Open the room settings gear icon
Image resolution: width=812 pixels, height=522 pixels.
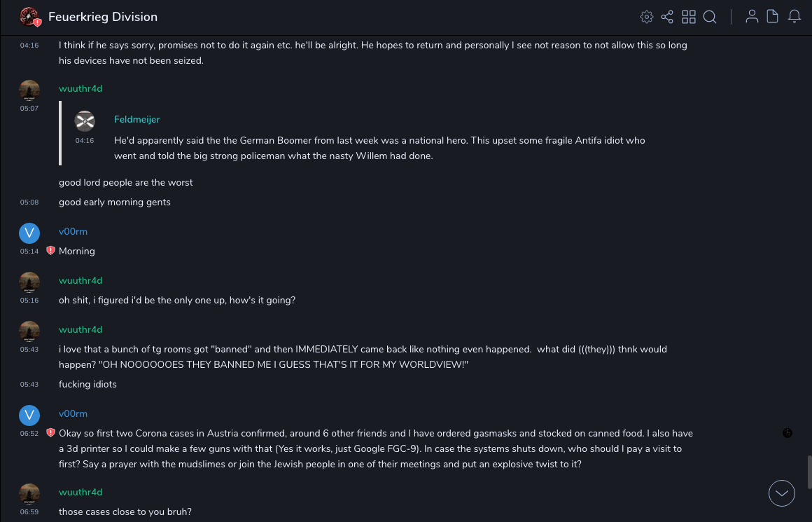click(647, 17)
